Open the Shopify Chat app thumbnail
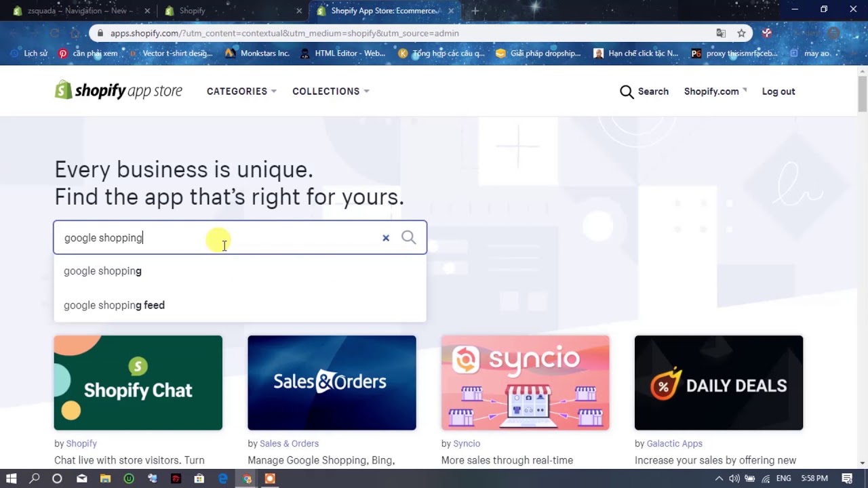Viewport: 868px width, 488px height. (138, 383)
